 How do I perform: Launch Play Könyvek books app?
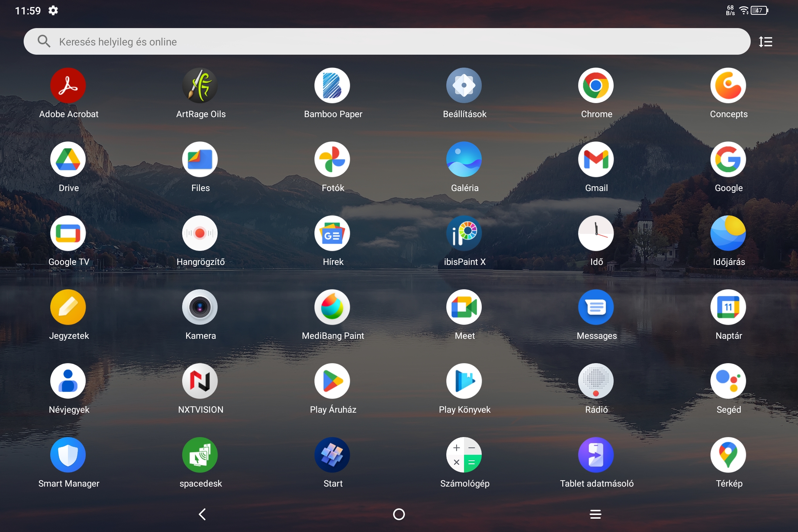pyautogui.click(x=464, y=381)
